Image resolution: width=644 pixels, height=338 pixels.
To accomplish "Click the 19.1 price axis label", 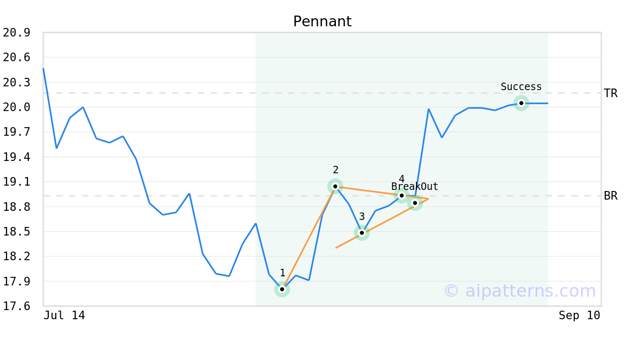I will point(16,182).
